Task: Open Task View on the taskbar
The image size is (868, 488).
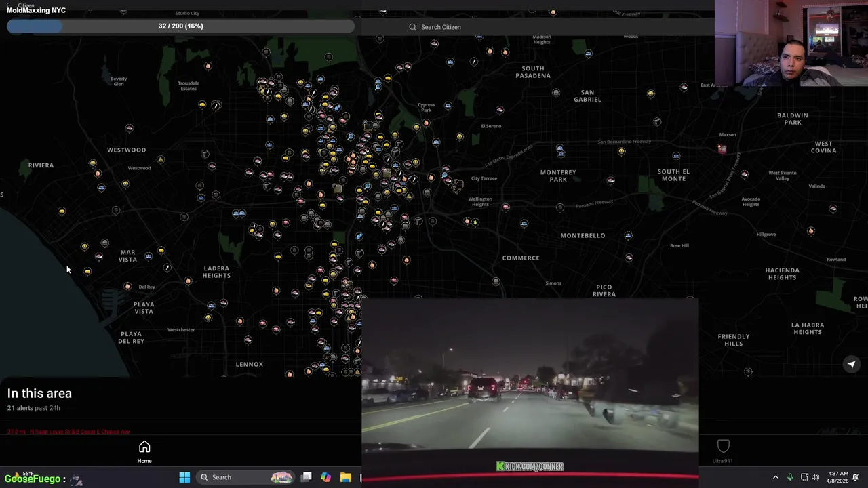Action: (307, 477)
